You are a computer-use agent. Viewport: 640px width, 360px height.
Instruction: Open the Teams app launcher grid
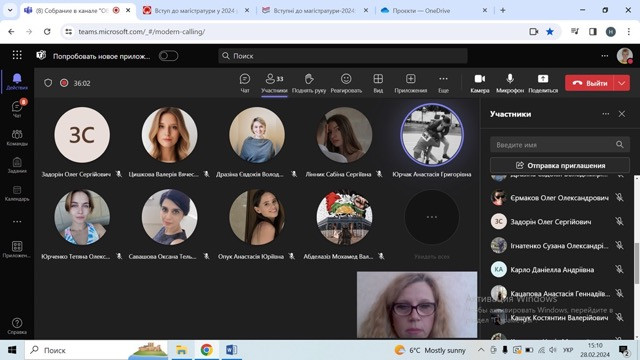17,55
